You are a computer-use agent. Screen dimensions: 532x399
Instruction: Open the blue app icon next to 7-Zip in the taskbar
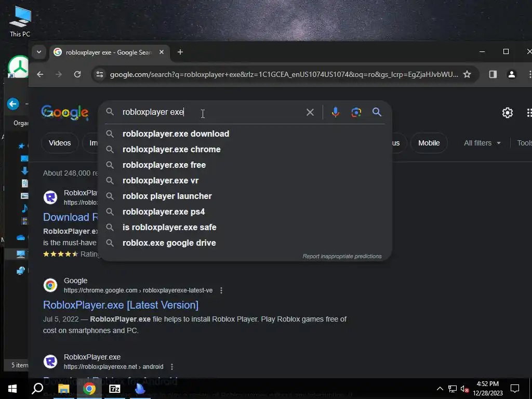click(140, 389)
